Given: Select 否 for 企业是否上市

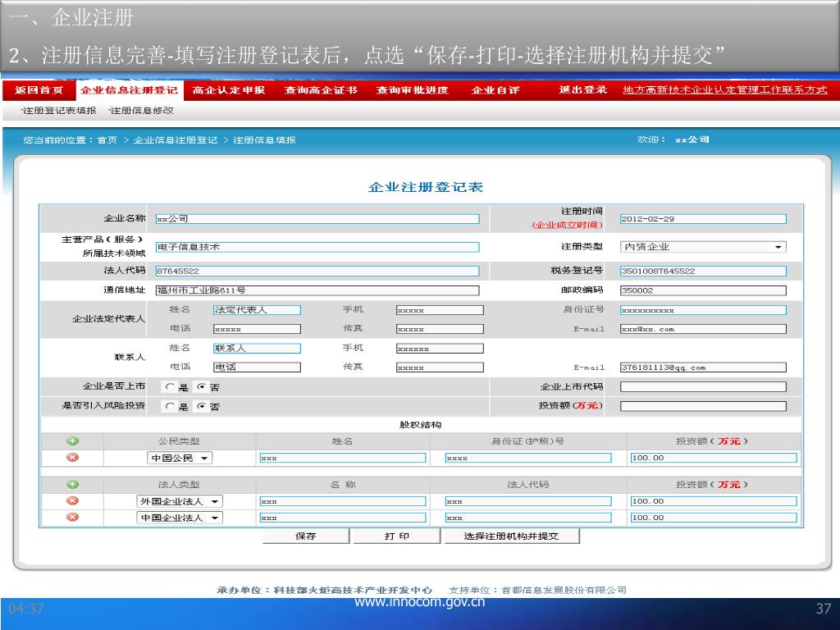Looking at the screenshot, I should click(x=202, y=387).
